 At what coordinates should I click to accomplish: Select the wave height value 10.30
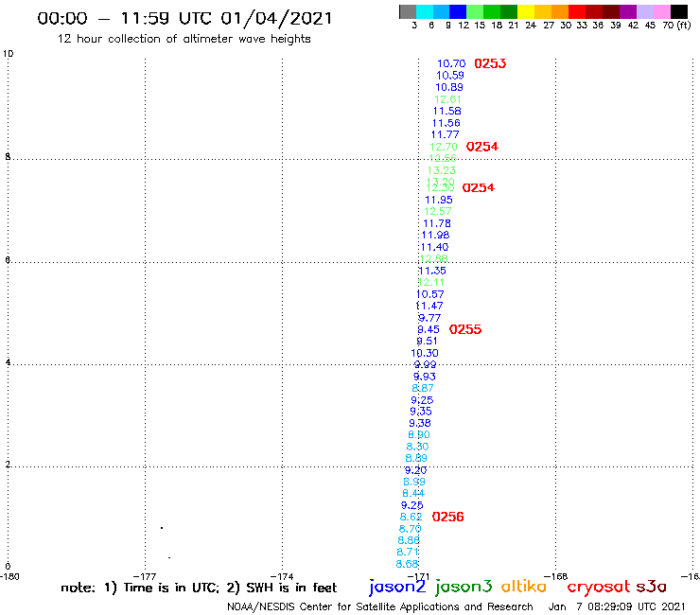(x=425, y=353)
